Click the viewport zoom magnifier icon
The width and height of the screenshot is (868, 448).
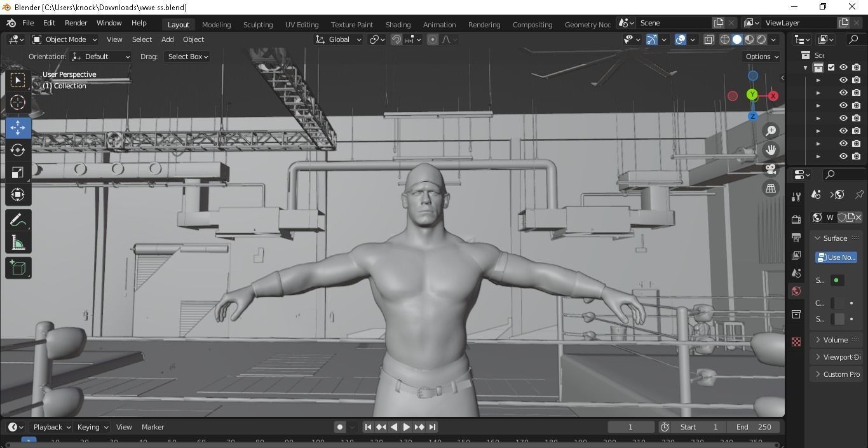tap(771, 130)
